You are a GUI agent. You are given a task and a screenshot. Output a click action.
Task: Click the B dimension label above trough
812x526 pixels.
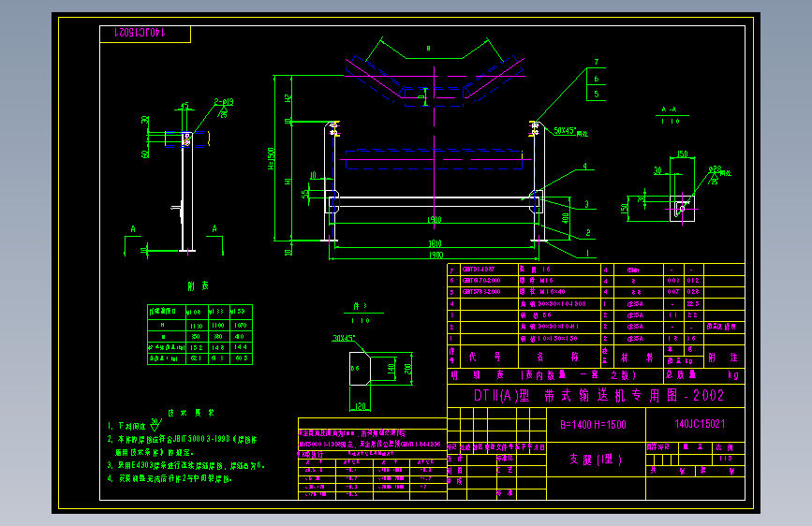point(428,48)
